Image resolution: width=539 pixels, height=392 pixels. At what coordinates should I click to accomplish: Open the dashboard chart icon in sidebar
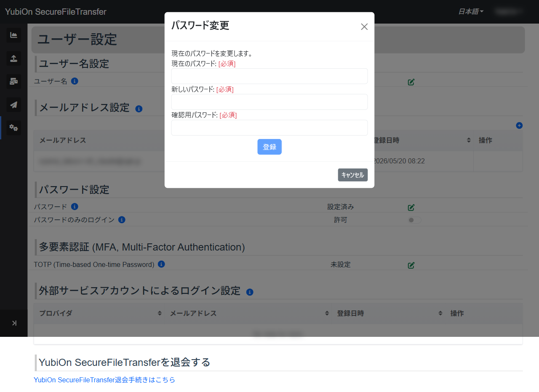click(x=13, y=35)
